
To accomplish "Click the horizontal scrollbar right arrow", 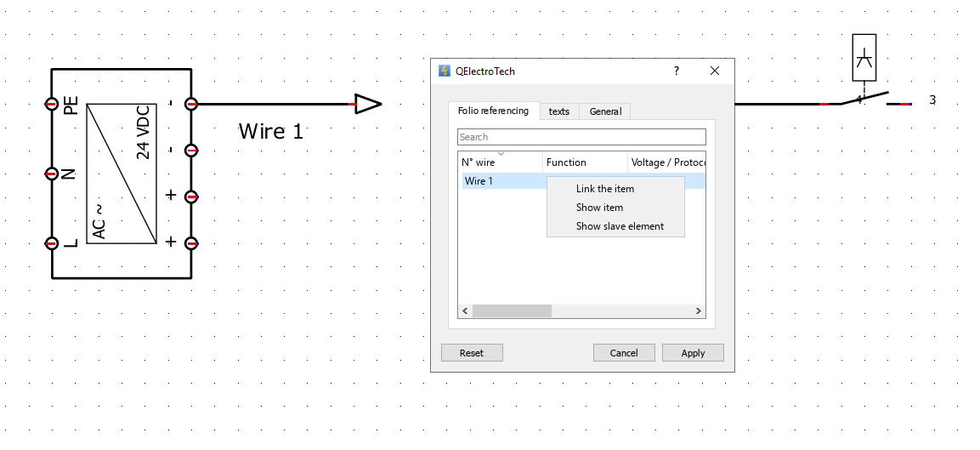I will (699, 311).
